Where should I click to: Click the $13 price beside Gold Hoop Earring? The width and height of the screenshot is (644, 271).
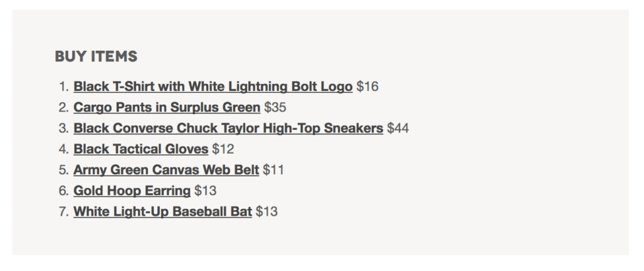[205, 191]
